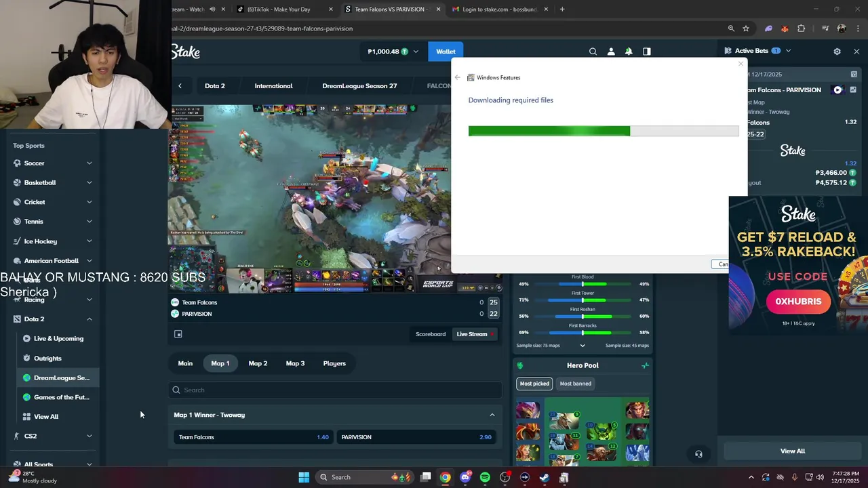
Task: Open a new Chrome tab
Action: point(562,9)
